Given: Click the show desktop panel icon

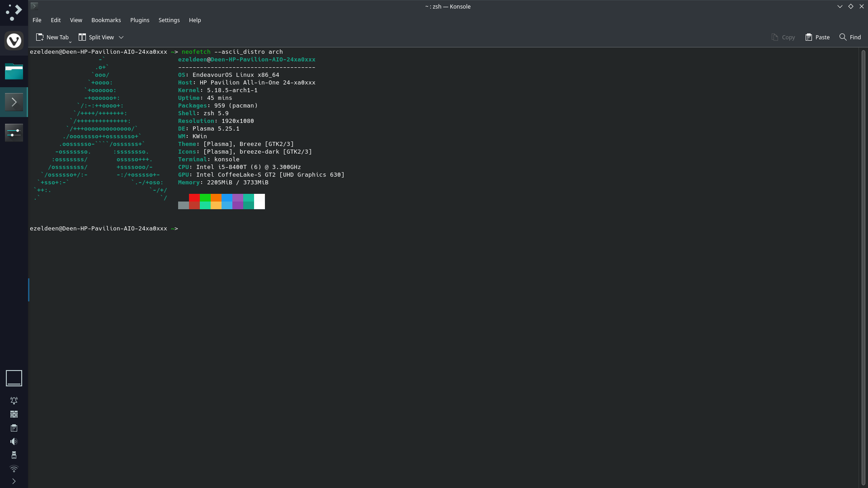Looking at the screenshot, I should [14, 378].
